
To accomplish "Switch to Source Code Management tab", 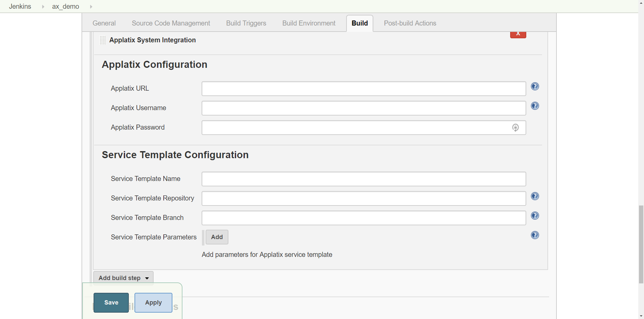I will point(171,23).
